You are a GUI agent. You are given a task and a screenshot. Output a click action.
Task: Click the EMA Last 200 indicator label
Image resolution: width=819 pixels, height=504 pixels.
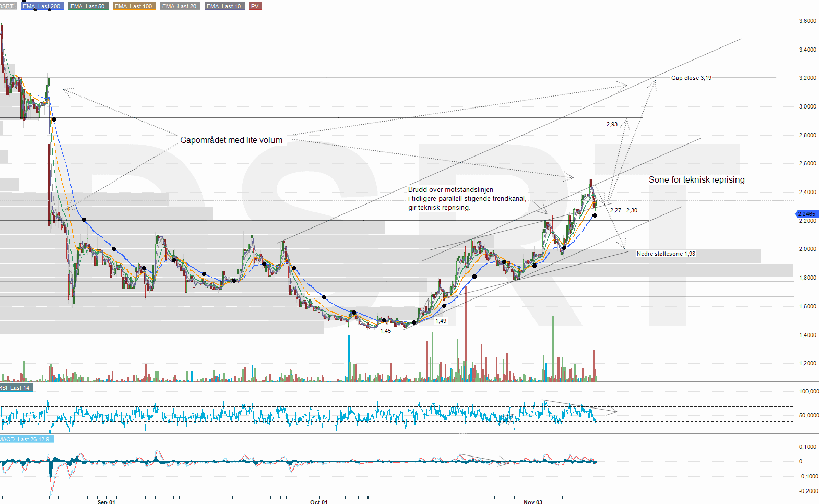[x=42, y=6]
